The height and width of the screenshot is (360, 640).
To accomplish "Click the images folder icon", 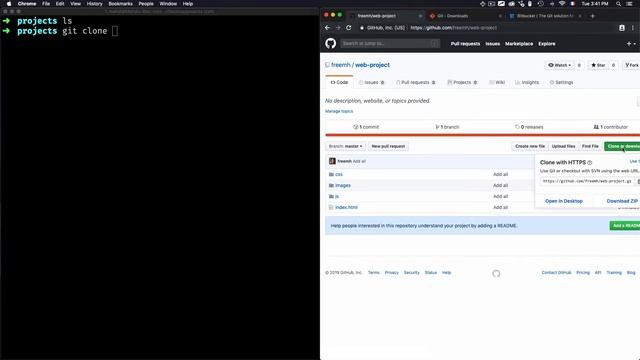I will point(331,185).
